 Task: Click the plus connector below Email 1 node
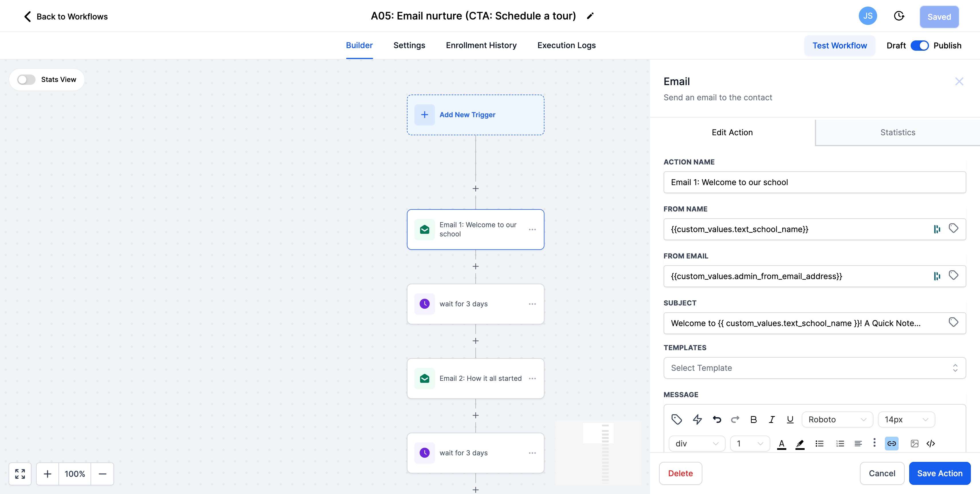tap(476, 266)
